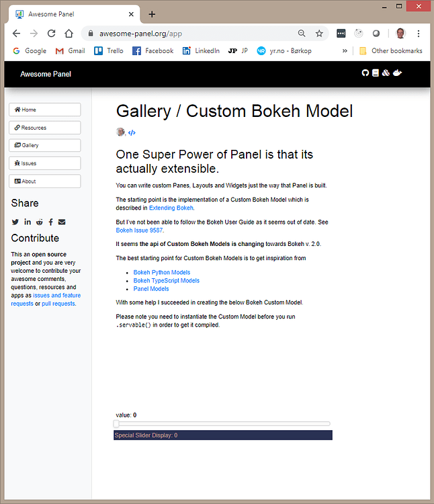Open the browser home page
The image size is (434, 504).
pos(69,34)
